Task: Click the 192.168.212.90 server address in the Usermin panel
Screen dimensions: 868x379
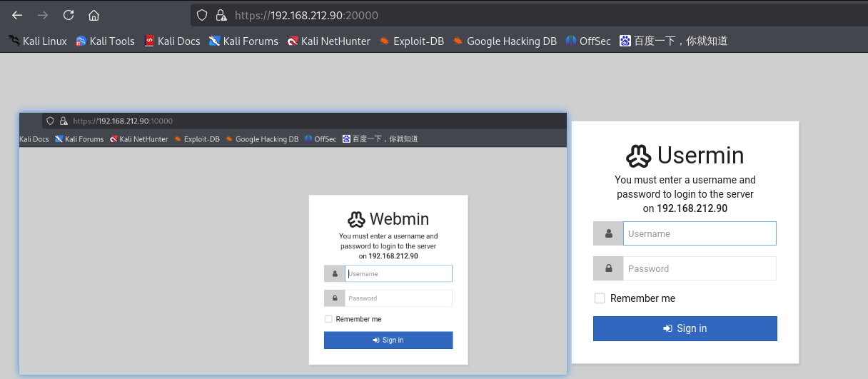Action: tap(692, 208)
